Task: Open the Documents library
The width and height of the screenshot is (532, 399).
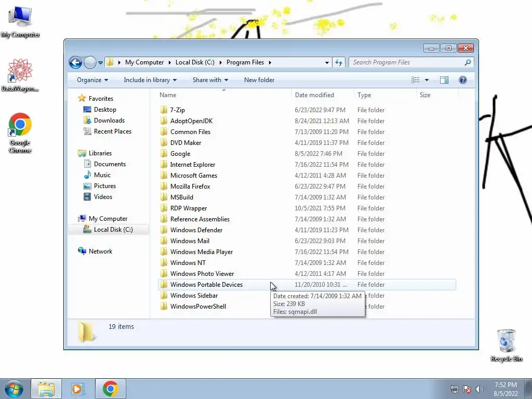Action: tap(110, 164)
